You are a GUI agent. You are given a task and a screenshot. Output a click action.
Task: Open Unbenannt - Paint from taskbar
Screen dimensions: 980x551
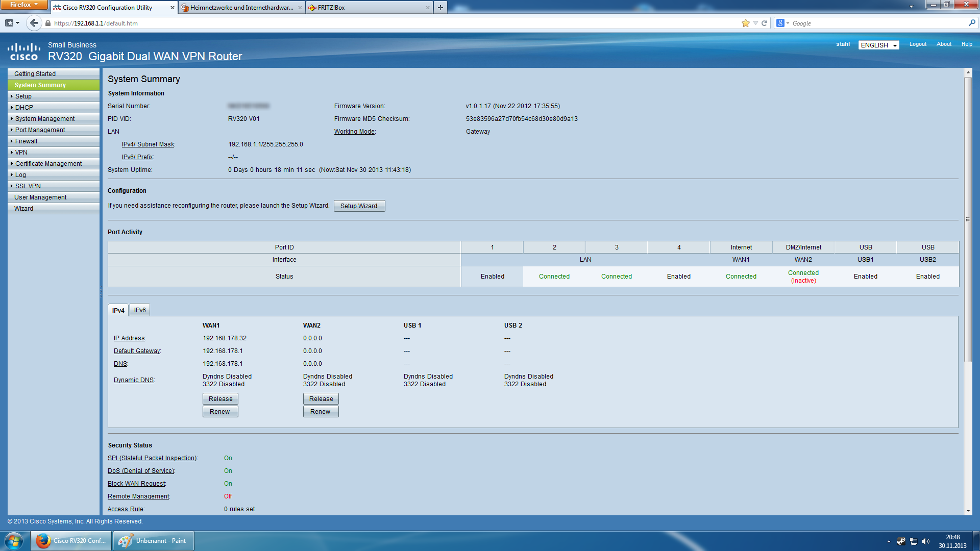point(153,541)
